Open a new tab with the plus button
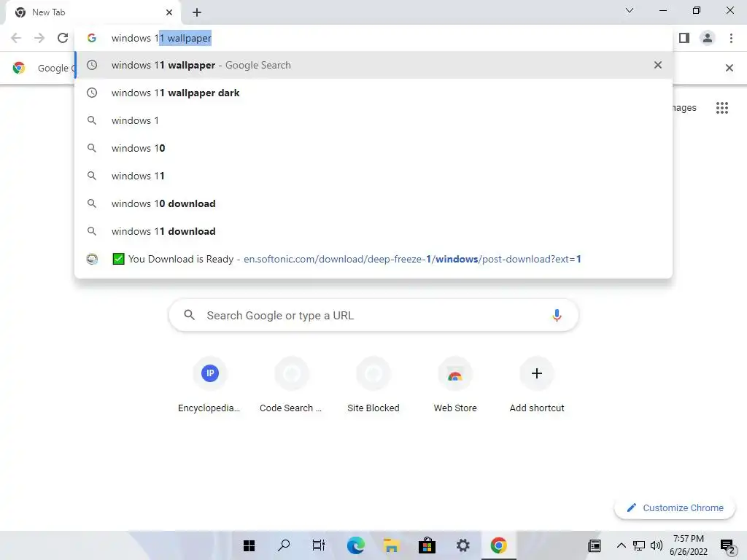Screen dimensions: 747x560 coord(197,12)
